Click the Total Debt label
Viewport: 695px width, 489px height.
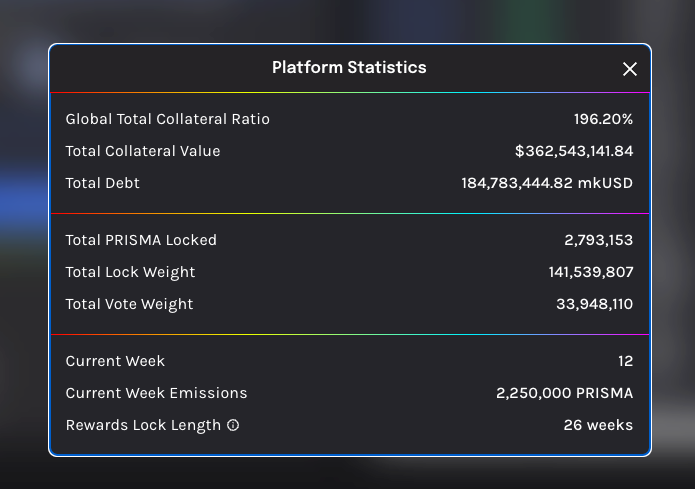coord(102,183)
